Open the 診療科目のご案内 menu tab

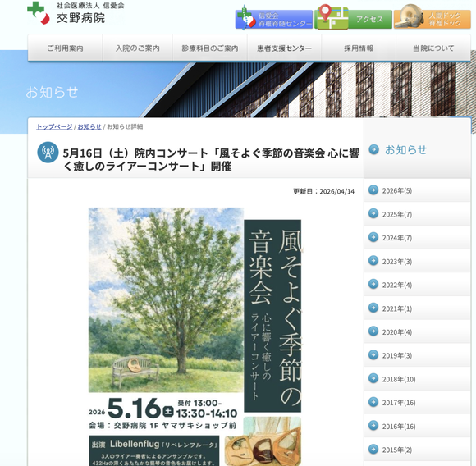click(x=210, y=48)
